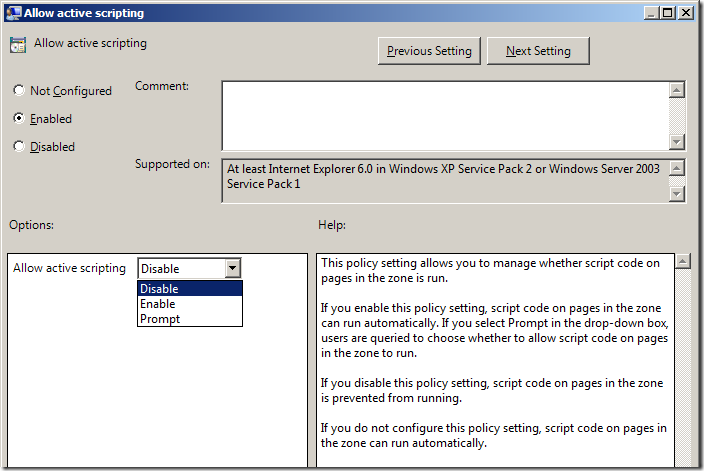This screenshot has width=704, height=471.
Task: Click Comment box scroll down arrow
Action: [x=677, y=142]
